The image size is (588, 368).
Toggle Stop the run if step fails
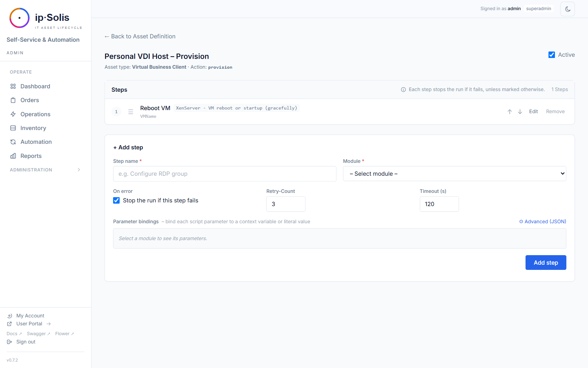(x=116, y=201)
